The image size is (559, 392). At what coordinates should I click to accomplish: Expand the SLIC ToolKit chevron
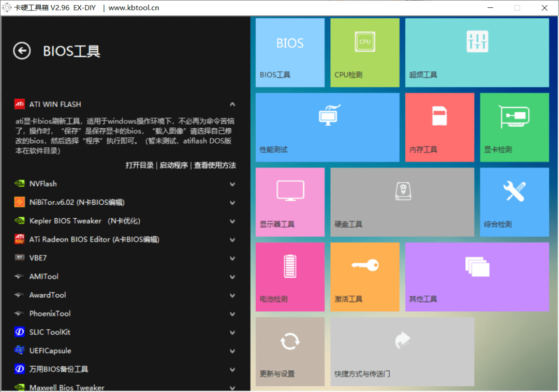pos(232,332)
